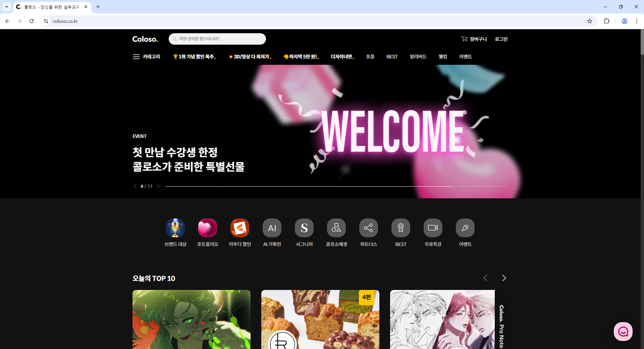The height and width of the screenshot is (349, 644).
Task: Focus the course search input field
Action: [x=217, y=39]
